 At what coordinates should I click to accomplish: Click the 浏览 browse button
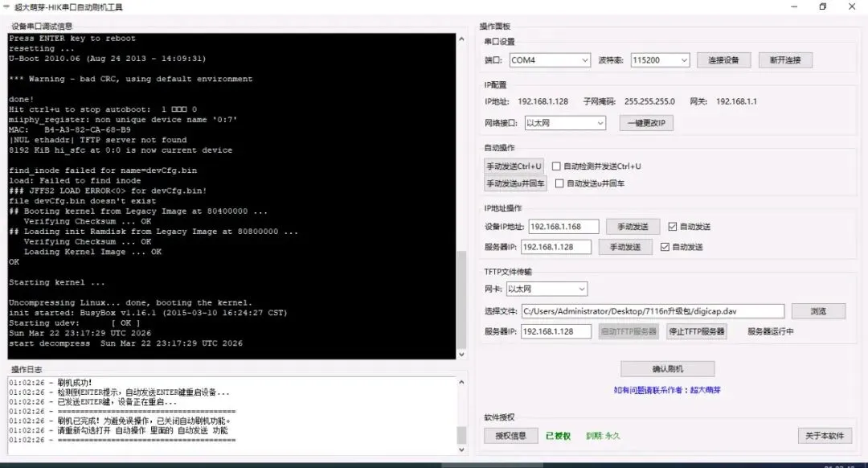point(818,311)
